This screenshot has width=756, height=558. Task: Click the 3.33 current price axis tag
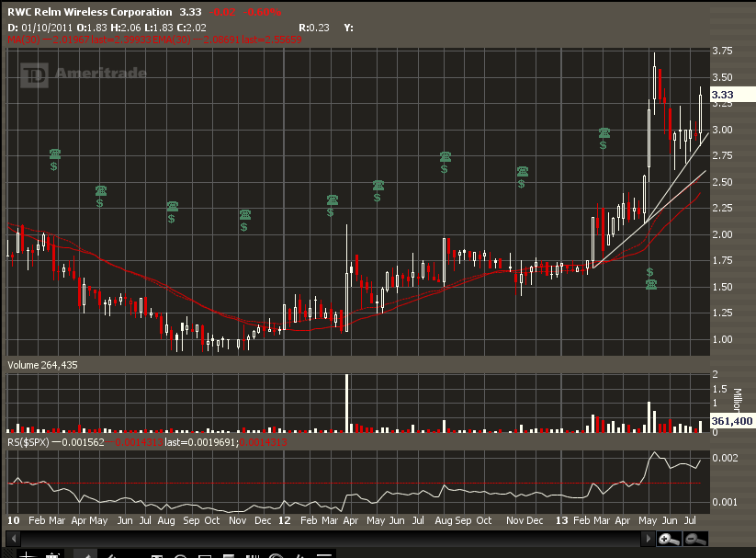pyautogui.click(x=722, y=94)
